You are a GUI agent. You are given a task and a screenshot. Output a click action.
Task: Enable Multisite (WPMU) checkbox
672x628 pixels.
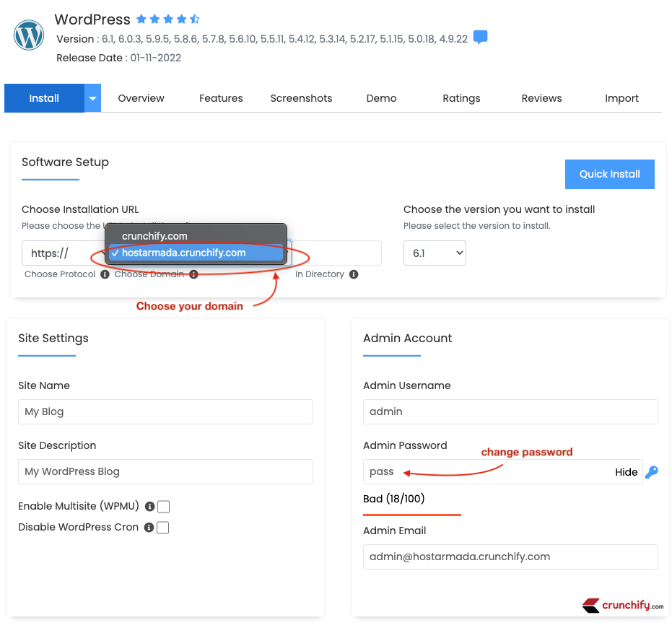pos(163,507)
